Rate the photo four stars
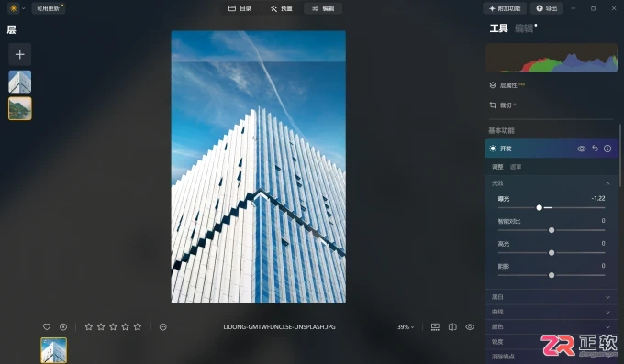The width and height of the screenshot is (624, 364). click(126, 327)
